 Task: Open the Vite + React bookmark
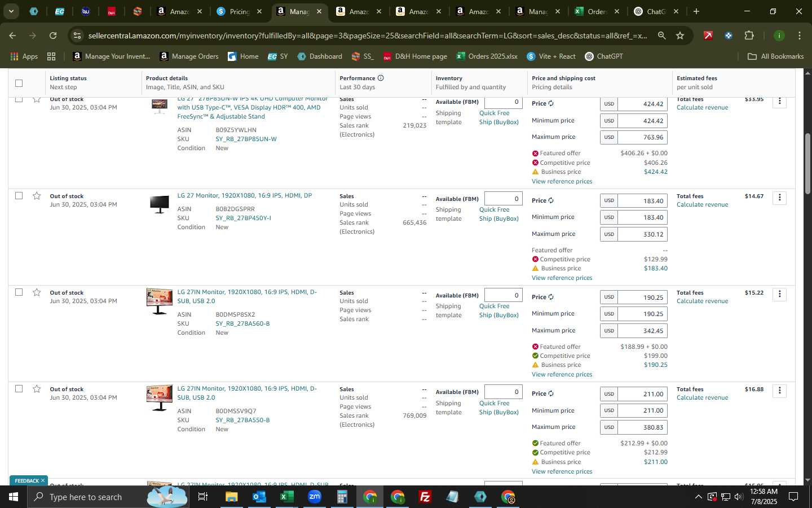point(551,56)
